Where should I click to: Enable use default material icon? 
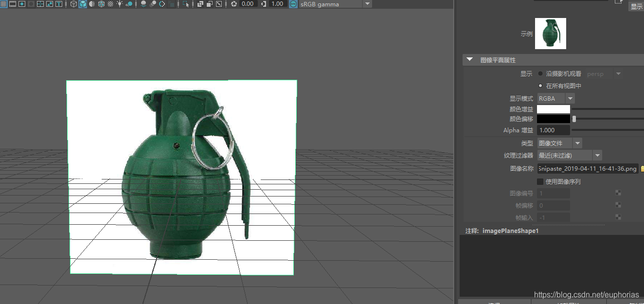[92, 4]
